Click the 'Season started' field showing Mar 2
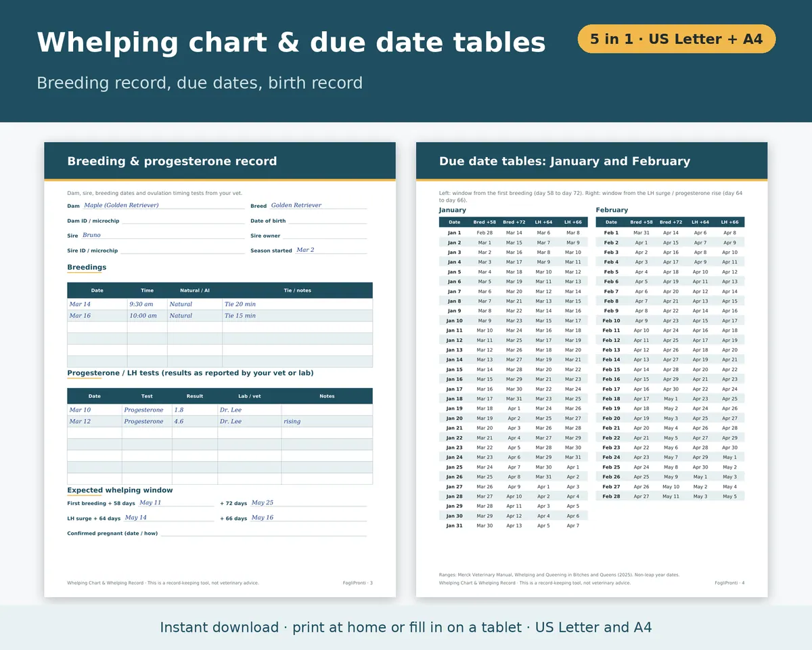Screen dimensions: 812x650 click(x=331, y=250)
